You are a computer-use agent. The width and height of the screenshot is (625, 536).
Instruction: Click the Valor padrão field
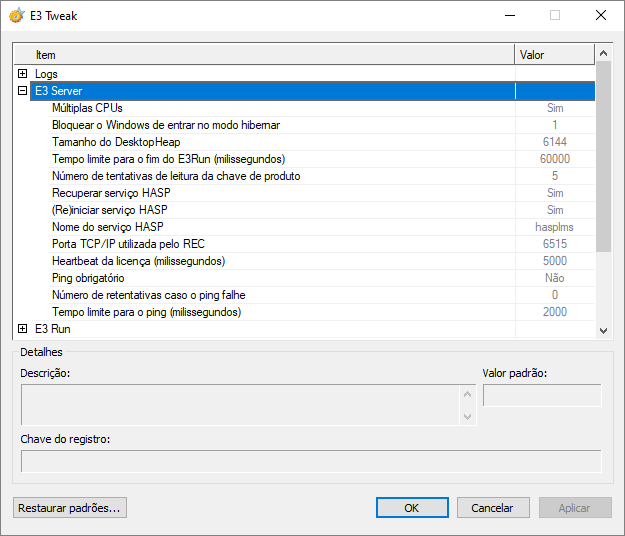pyautogui.click(x=541, y=396)
